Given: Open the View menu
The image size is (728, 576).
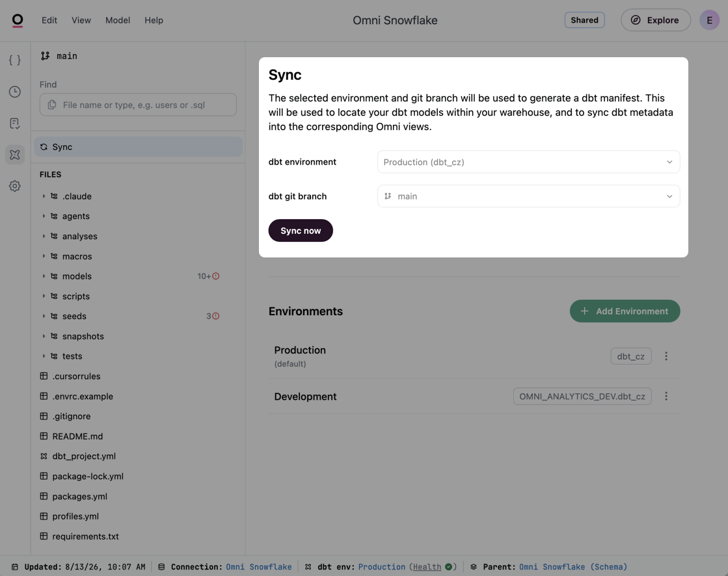Looking at the screenshot, I should pos(81,20).
